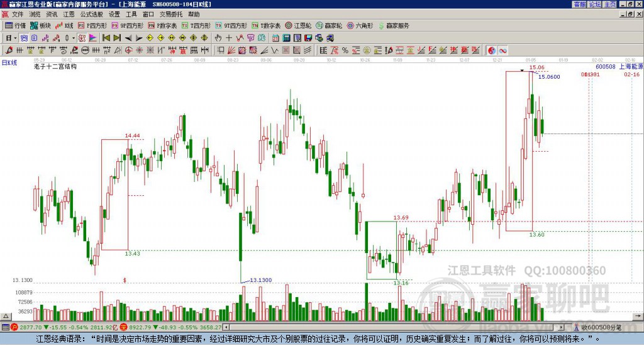Open the 资讯 menu

(52, 14)
